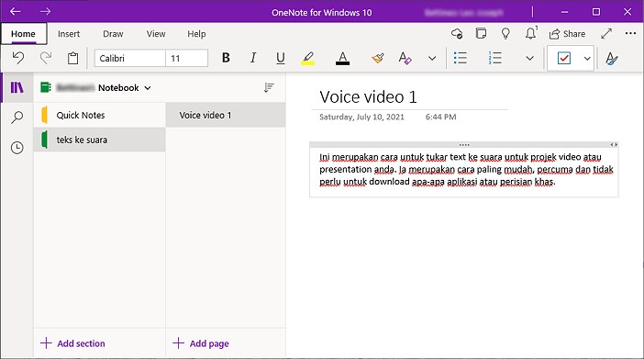644x359 pixels.
Task: Go back with the back arrow
Action: pos(16,12)
